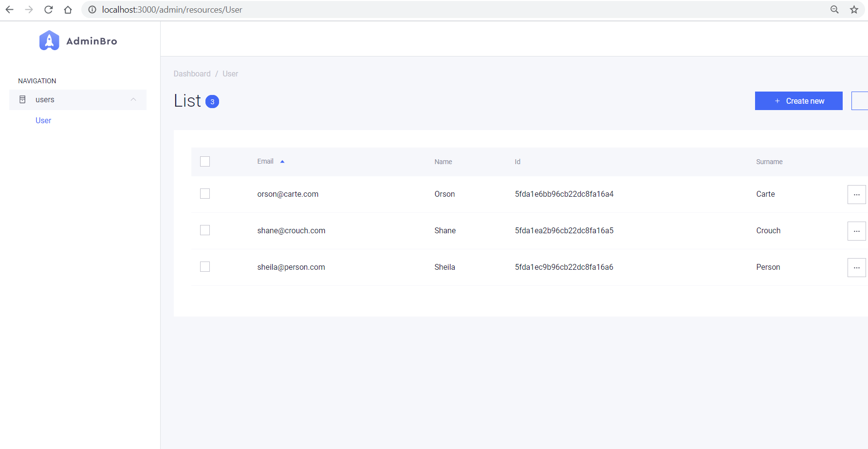
Task: Click the partially visible control beside Create new
Action: tap(862, 101)
